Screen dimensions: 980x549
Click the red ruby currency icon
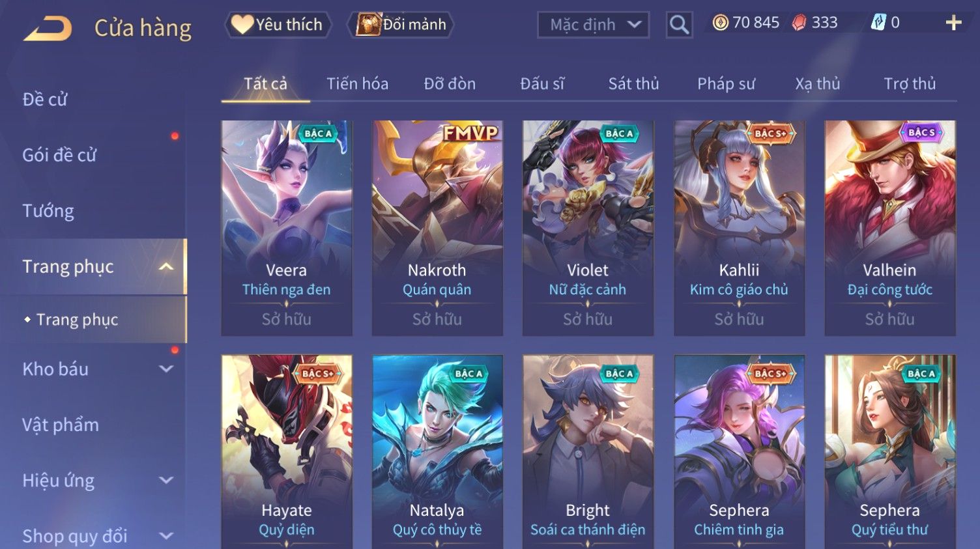[799, 23]
